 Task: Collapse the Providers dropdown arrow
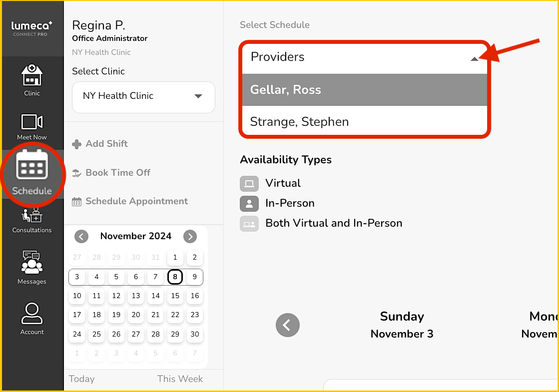[x=474, y=58]
